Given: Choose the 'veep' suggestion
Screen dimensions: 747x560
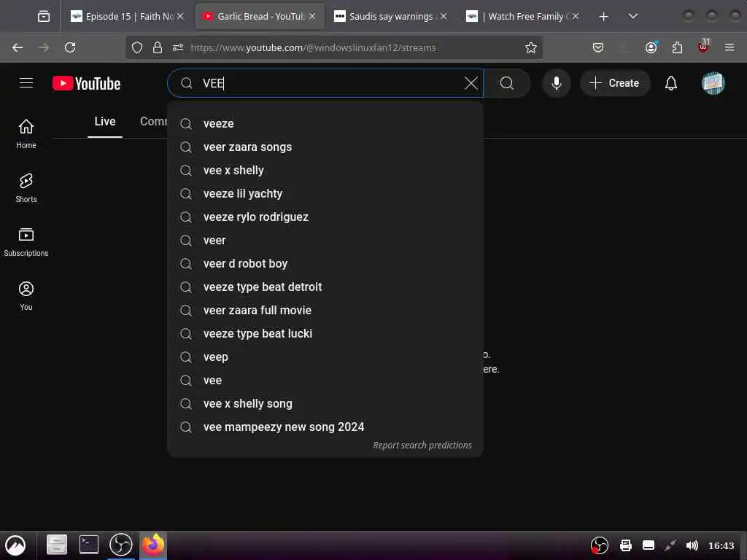Looking at the screenshot, I should point(325,357).
